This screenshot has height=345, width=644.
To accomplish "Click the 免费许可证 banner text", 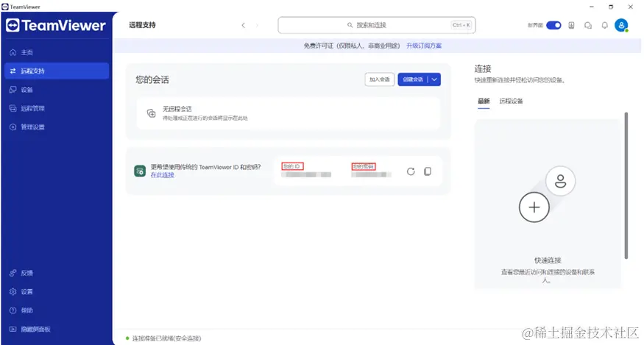I will tap(352, 46).
